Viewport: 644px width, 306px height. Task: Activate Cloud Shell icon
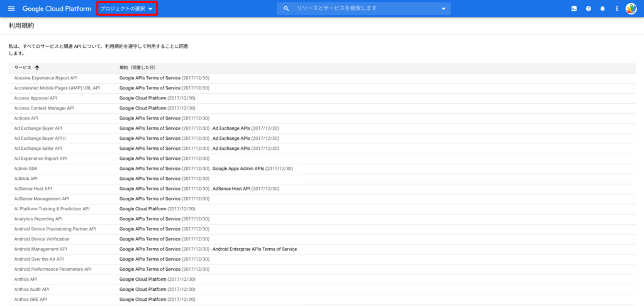click(x=574, y=9)
